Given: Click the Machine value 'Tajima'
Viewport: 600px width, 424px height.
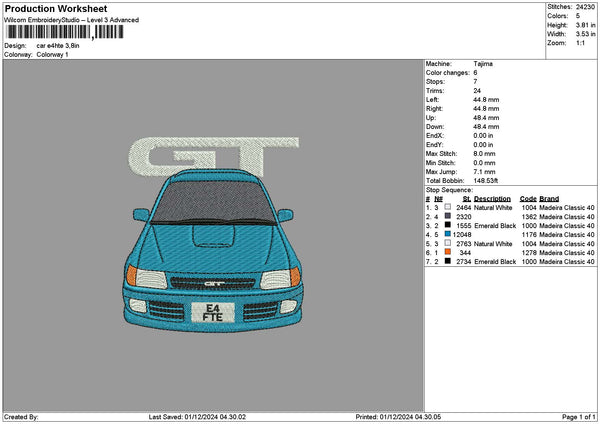Looking at the screenshot, I should (x=483, y=64).
